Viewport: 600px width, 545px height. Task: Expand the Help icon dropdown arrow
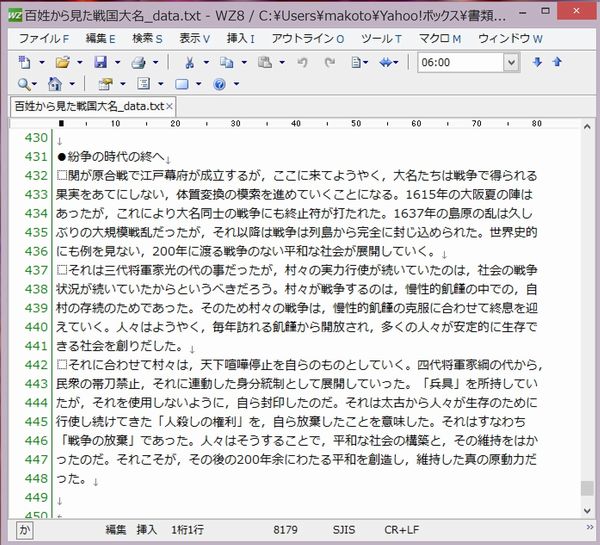pos(236,84)
